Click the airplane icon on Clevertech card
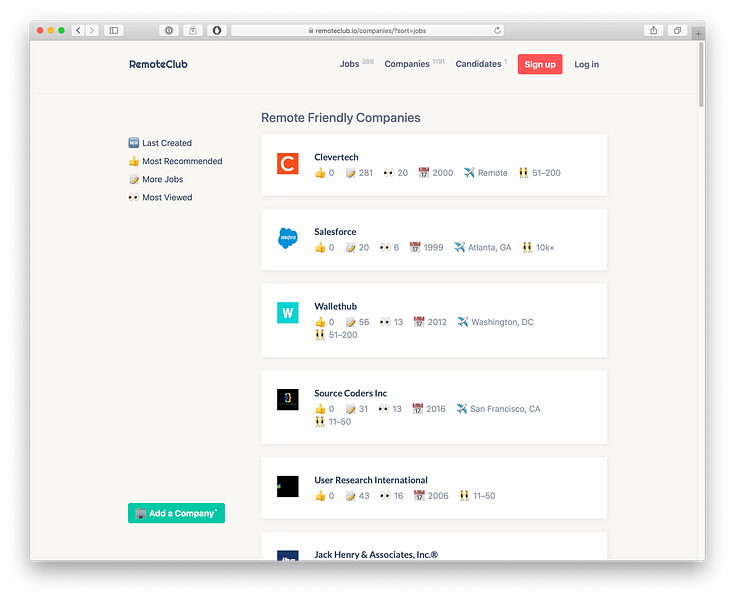Screen dimensions: 735x600 point(469,173)
